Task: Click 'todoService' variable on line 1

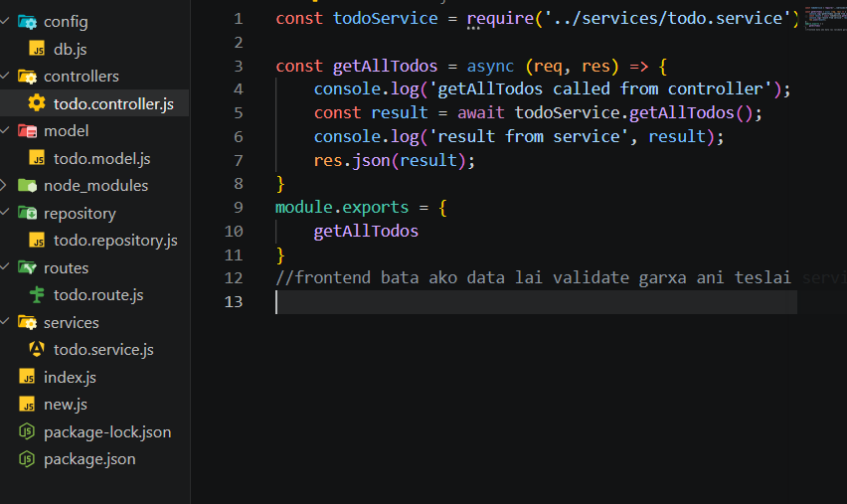Action: (x=385, y=18)
